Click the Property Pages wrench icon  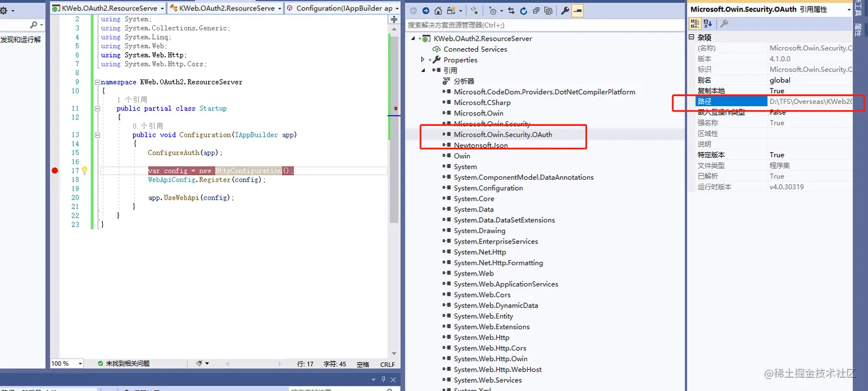click(x=724, y=24)
